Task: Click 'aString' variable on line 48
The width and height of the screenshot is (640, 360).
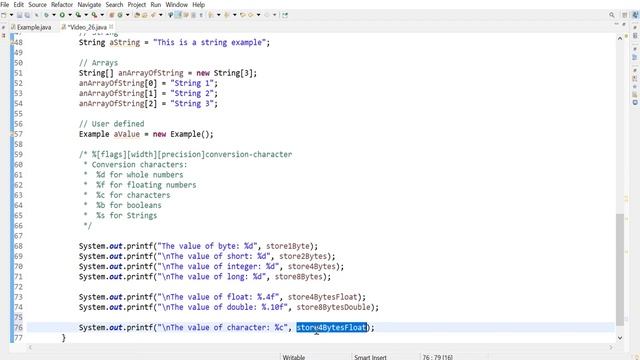Action: (124, 42)
